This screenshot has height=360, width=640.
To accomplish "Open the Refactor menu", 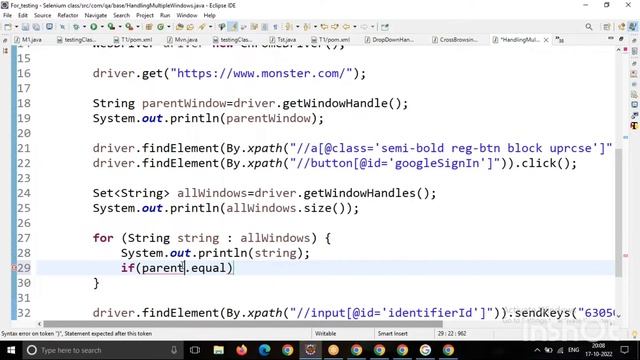I will click(x=68, y=15).
